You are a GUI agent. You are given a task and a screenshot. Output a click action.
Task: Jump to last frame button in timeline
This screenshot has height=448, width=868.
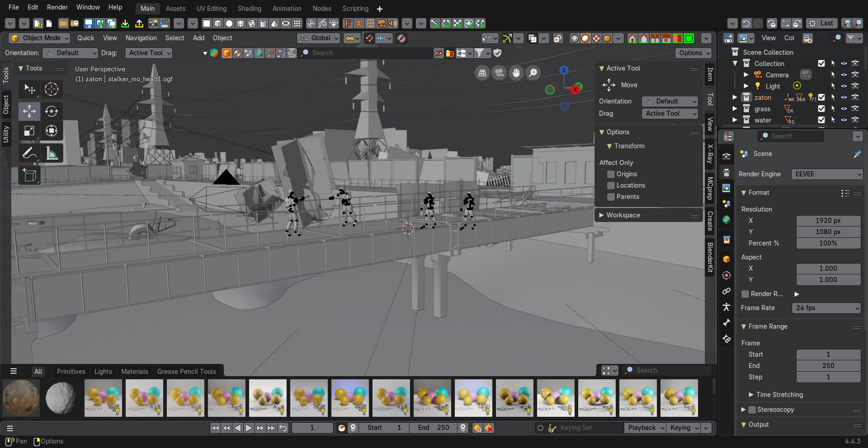271,428
